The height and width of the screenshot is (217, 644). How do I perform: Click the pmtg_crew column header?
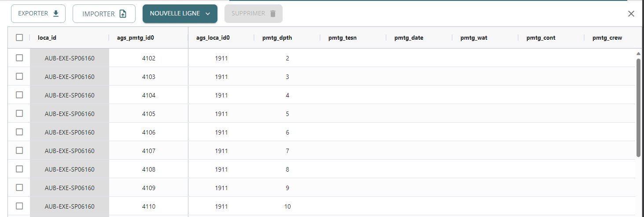tap(607, 38)
